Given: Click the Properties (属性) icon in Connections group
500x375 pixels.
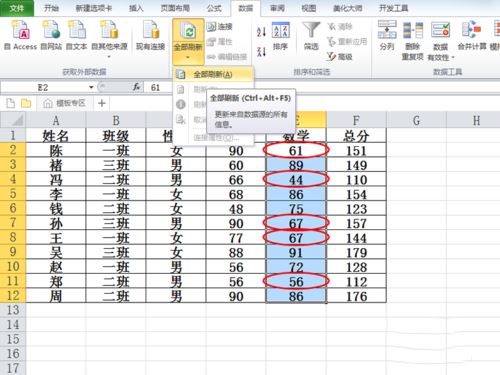Looking at the screenshot, I should pos(219,42).
